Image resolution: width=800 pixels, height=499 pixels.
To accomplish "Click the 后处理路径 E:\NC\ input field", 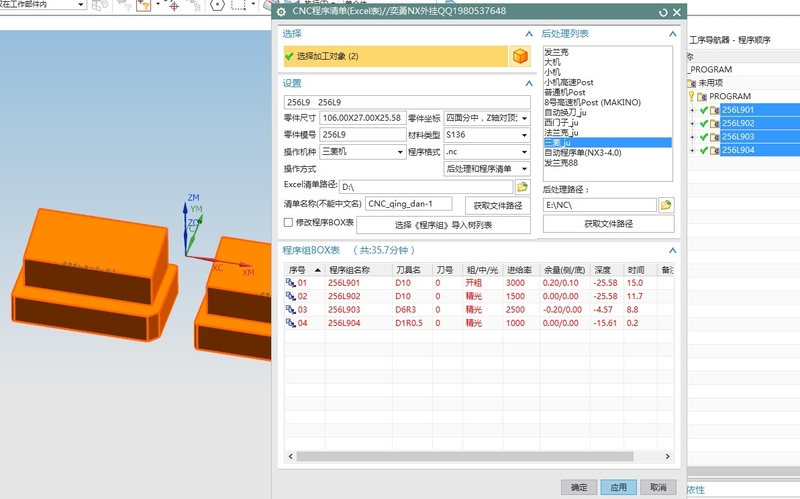I will coord(600,205).
